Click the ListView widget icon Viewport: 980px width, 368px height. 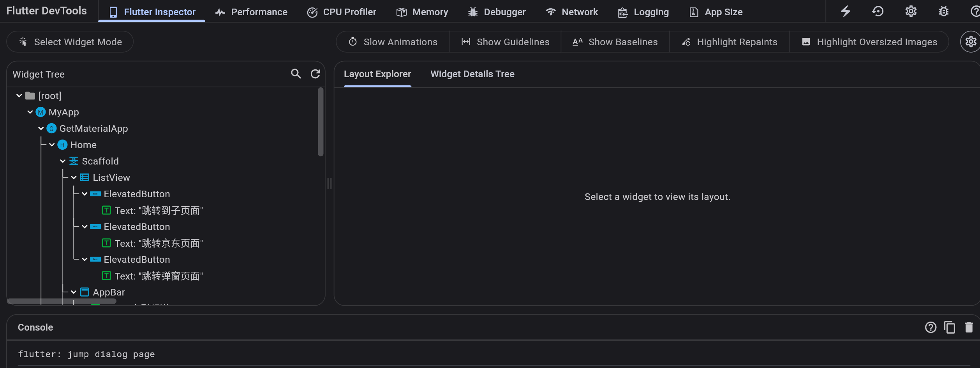[85, 178]
